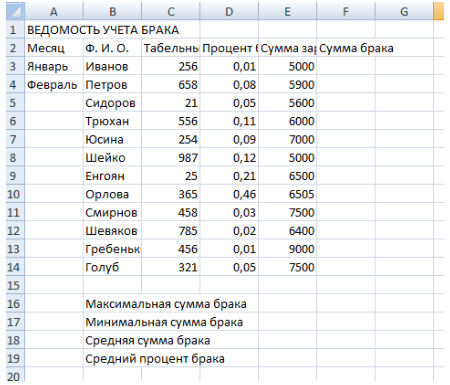Click the Select All corner triangle

pos(15,12)
